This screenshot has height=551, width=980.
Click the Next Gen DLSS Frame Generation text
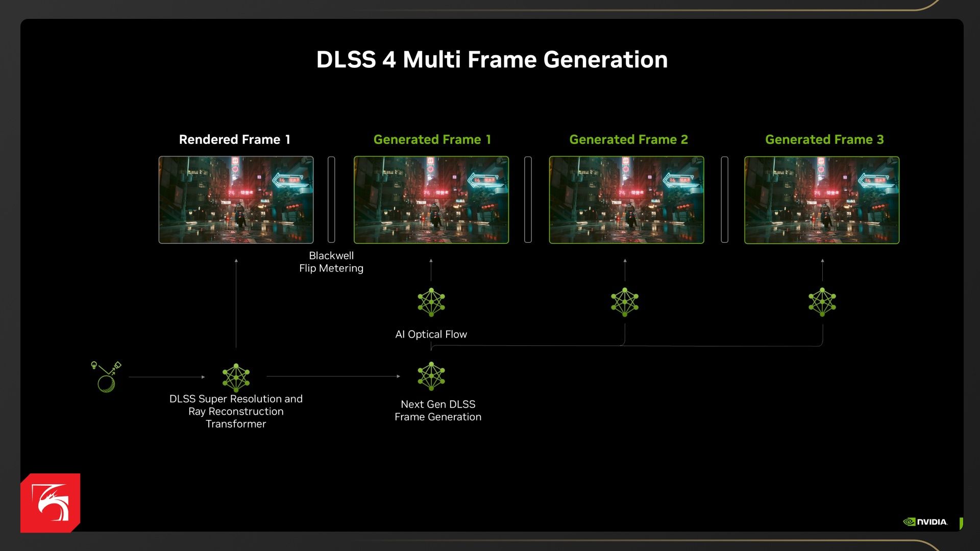click(x=438, y=410)
